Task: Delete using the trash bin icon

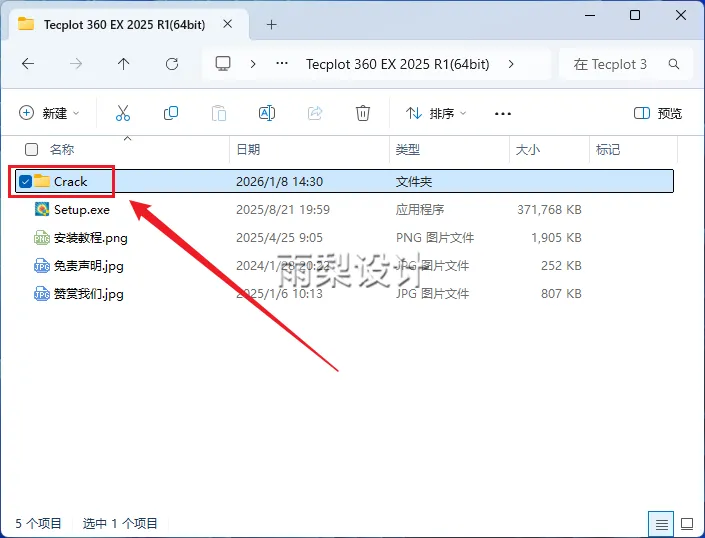Action: point(363,113)
